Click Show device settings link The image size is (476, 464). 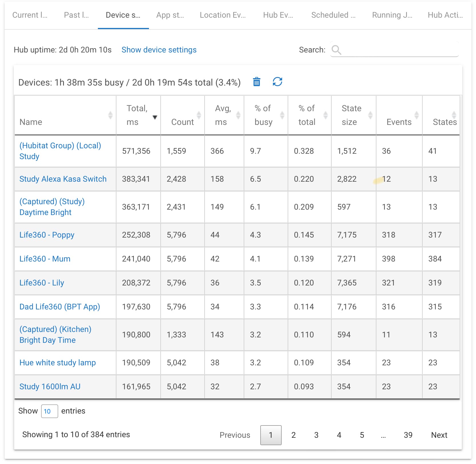coord(159,50)
